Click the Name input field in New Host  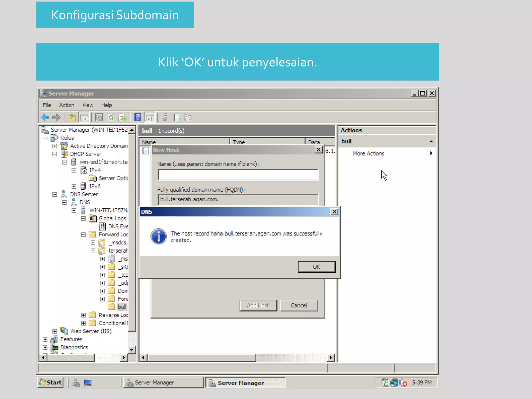click(x=238, y=175)
